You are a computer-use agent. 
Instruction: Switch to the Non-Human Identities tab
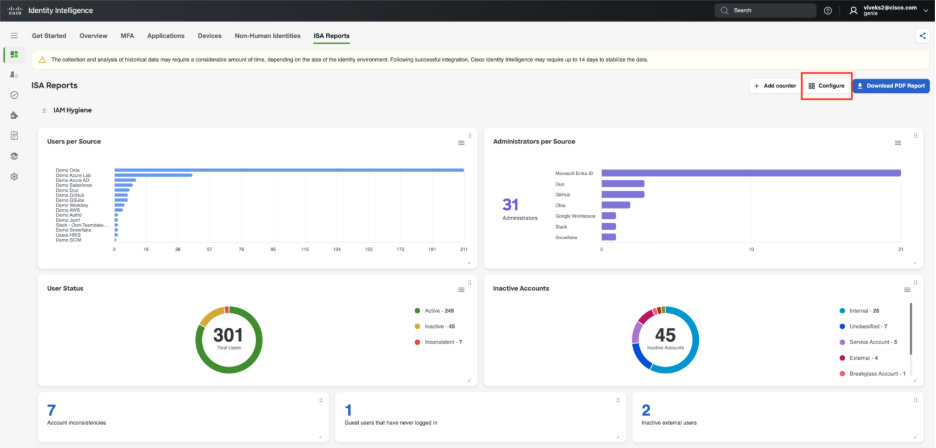267,35
